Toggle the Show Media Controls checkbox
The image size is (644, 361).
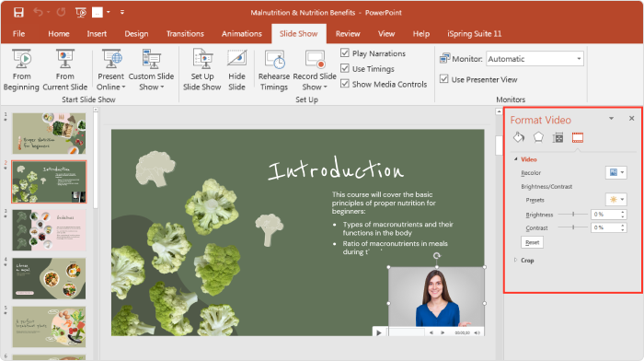point(345,84)
